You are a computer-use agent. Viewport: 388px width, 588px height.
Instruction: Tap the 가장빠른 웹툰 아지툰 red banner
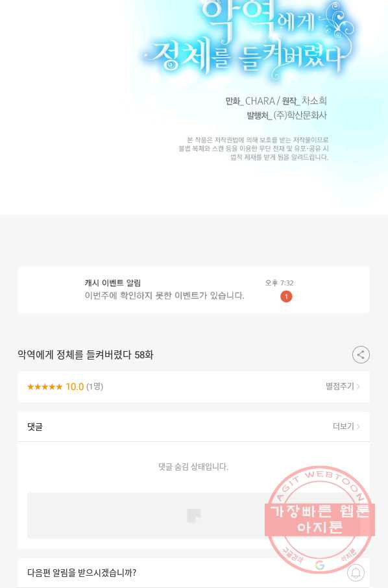click(x=320, y=519)
